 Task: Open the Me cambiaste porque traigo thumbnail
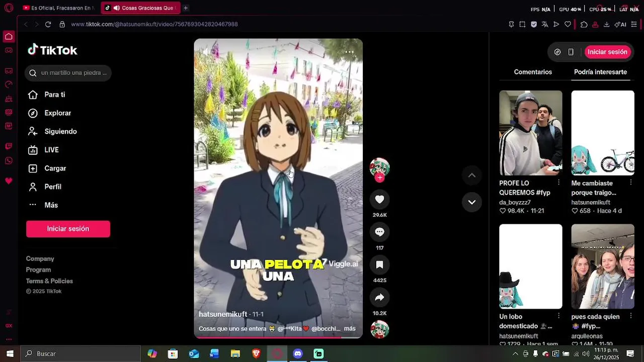click(x=603, y=133)
